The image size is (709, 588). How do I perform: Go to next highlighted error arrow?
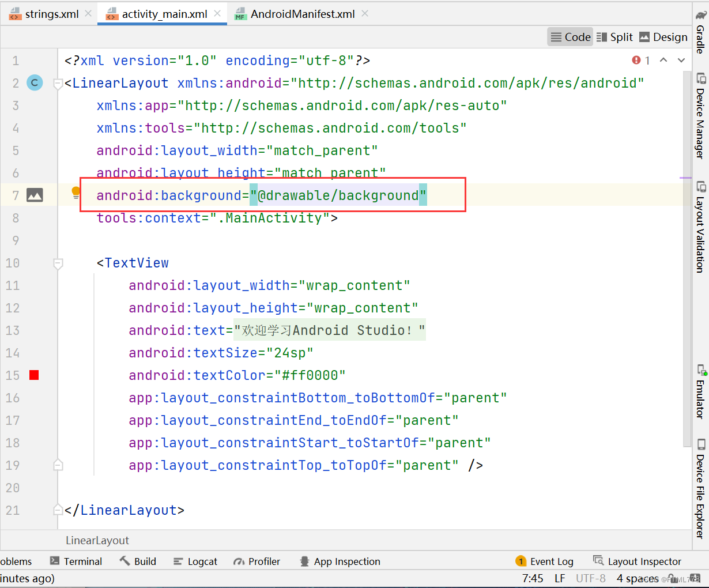point(681,60)
